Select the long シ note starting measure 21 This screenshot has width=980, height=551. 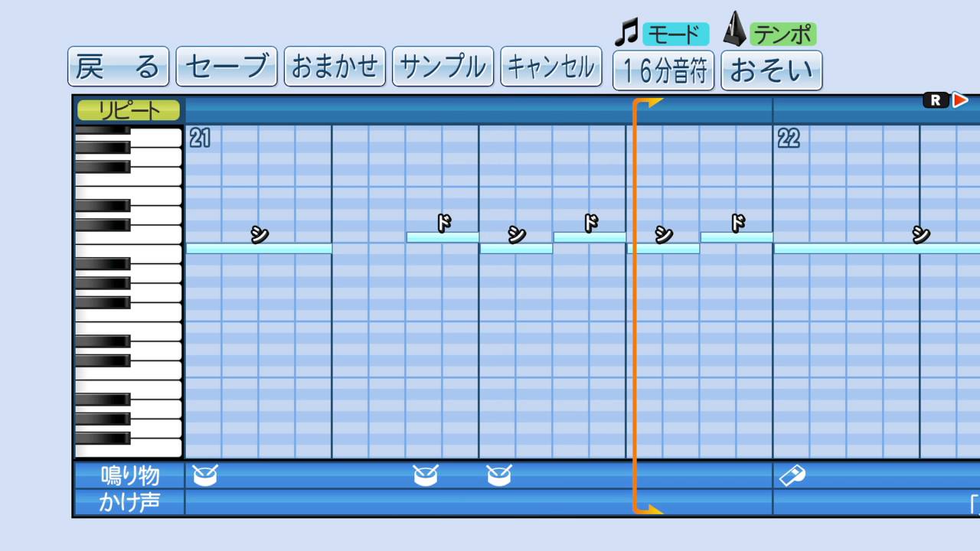(x=259, y=249)
